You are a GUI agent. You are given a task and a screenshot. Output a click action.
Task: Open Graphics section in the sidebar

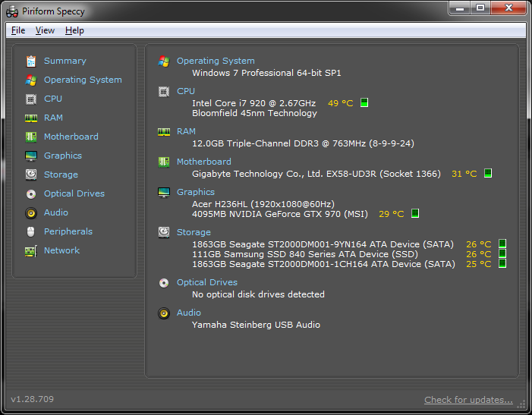[x=63, y=156]
